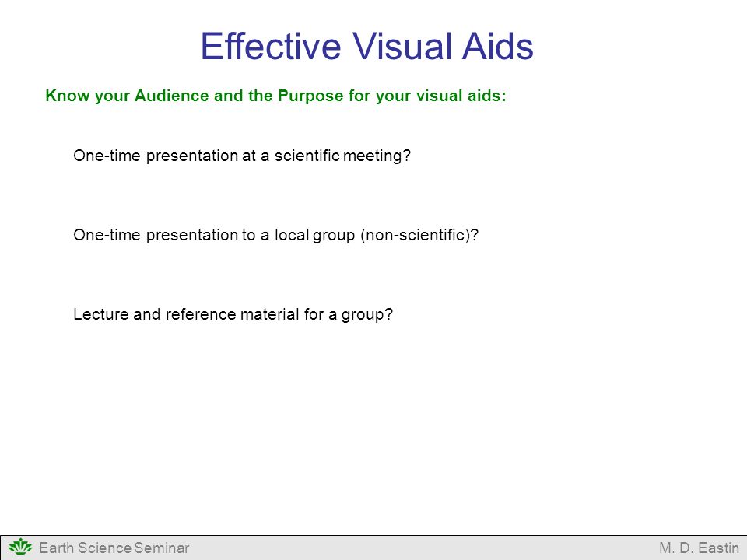Select 'One-time presentation at a scientific meeting?' line
The width and height of the screenshot is (747, 560).
pos(242,156)
